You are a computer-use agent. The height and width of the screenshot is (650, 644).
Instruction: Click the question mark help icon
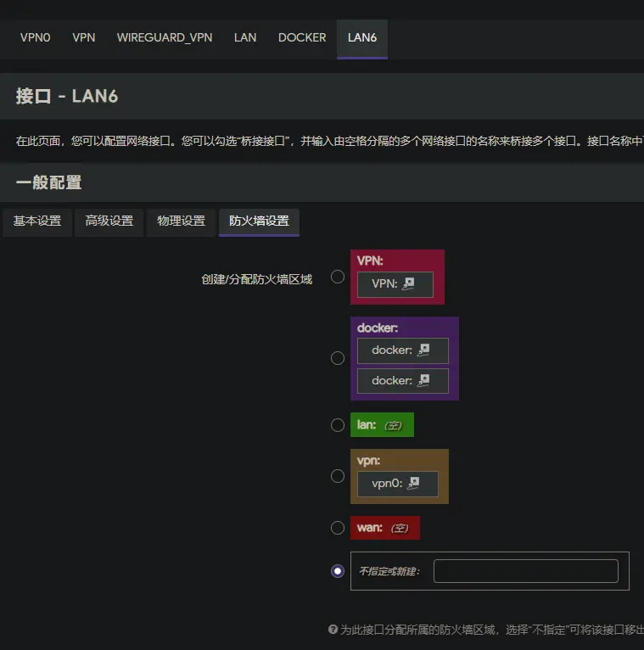[x=333, y=630]
